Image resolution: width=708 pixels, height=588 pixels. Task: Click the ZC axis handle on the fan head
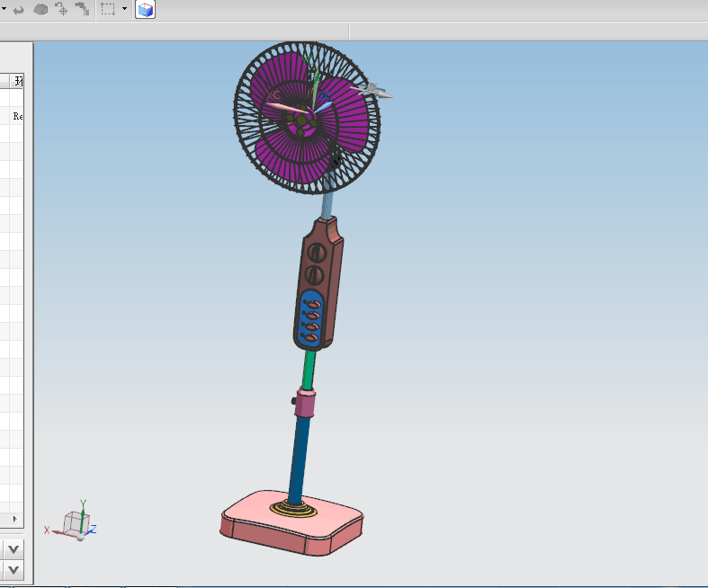click(321, 107)
